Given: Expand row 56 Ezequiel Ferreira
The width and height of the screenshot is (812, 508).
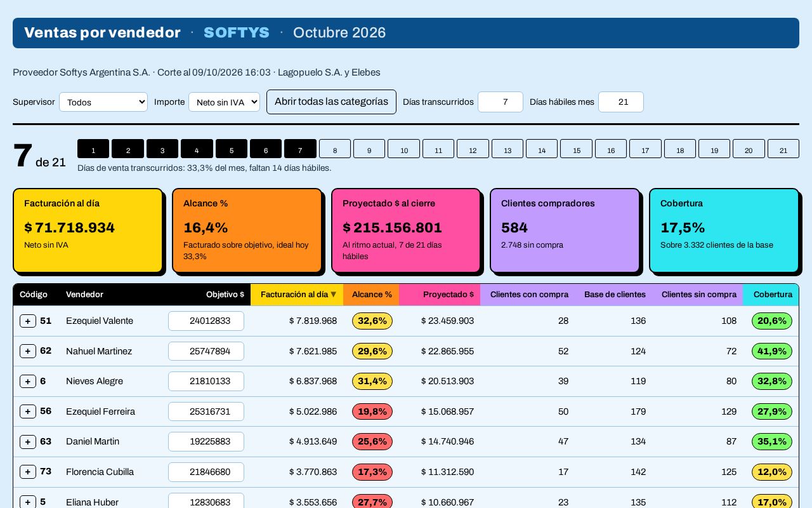Looking at the screenshot, I should [x=28, y=411].
